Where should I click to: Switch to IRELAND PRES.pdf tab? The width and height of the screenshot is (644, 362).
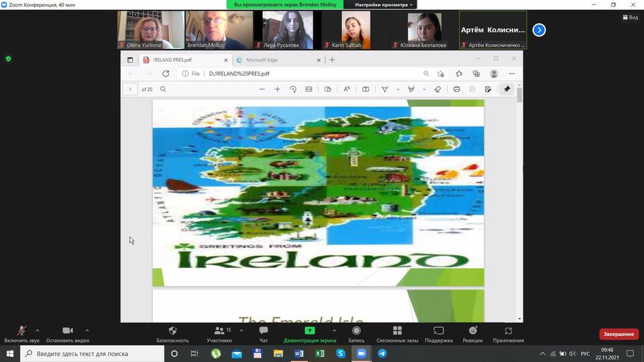(185, 60)
